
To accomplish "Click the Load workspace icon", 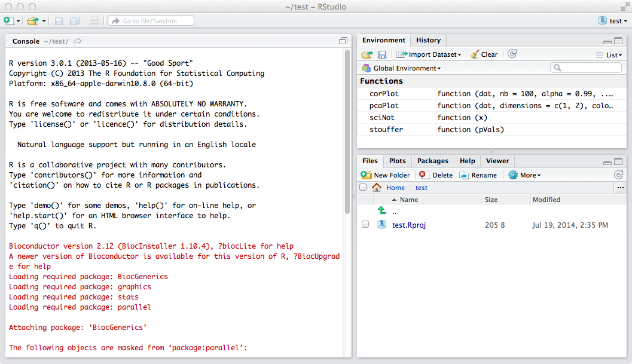I will (367, 54).
